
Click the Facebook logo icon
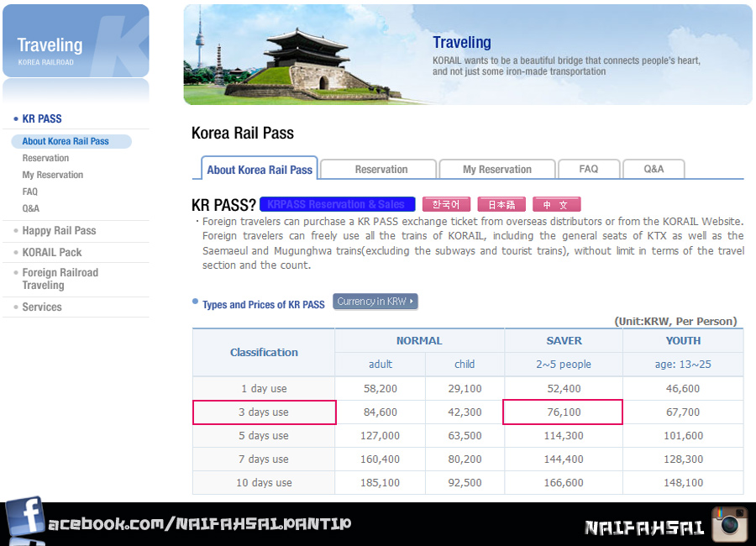[24, 516]
